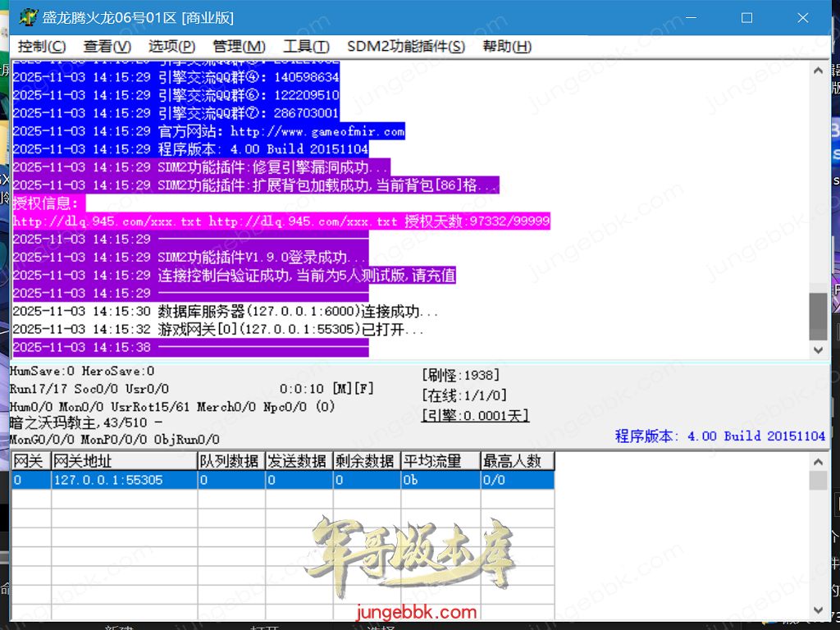The height and width of the screenshot is (630, 840).
Task: Click the log panel scroll up arrow
Action: [x=818, y=71]
